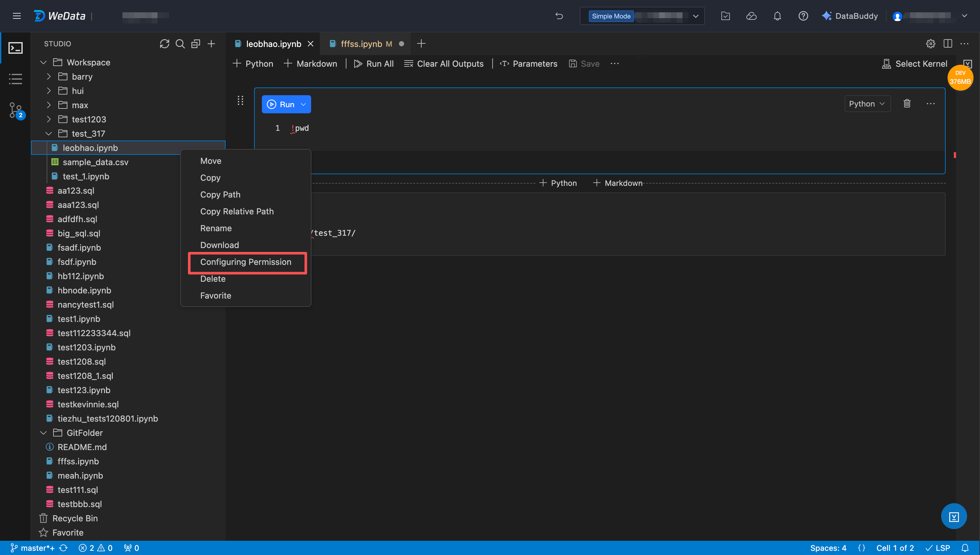Expand the barry folder
Image resolution: width=980 pixels, height=555 pixels.
tap(48, 77)
